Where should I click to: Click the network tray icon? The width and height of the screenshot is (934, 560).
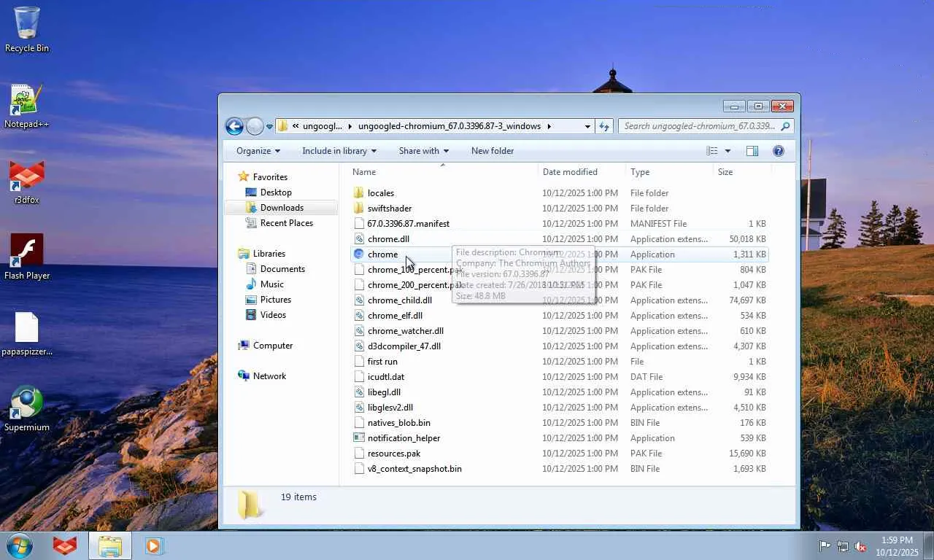tap(843, 546)
